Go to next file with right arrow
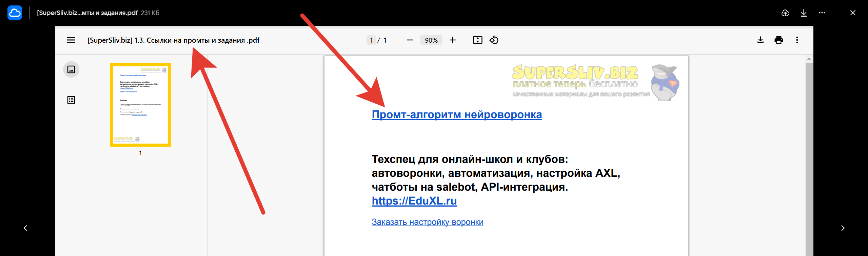 843,228
